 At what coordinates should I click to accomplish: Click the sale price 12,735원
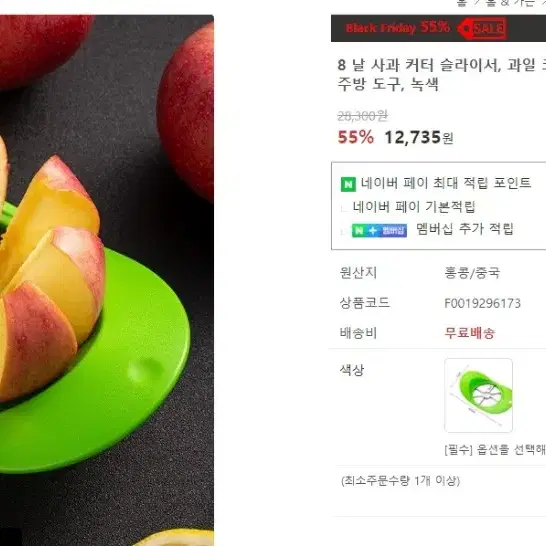(x=419, y=138)
